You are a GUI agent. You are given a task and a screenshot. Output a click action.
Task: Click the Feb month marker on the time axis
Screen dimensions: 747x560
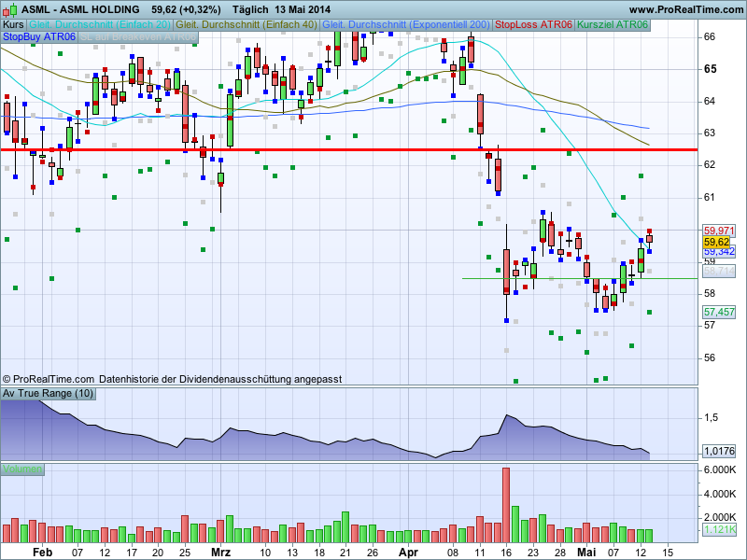coord(42,553)
